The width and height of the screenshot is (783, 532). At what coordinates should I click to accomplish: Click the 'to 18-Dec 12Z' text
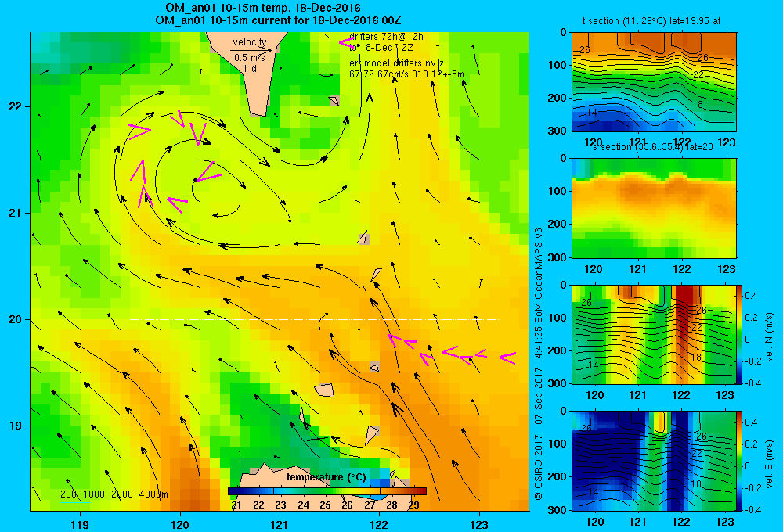point(381,48)
